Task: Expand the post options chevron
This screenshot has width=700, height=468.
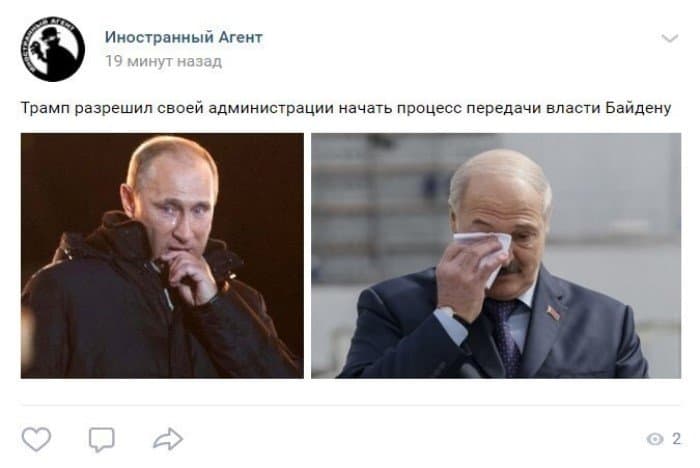Action: 670,38
